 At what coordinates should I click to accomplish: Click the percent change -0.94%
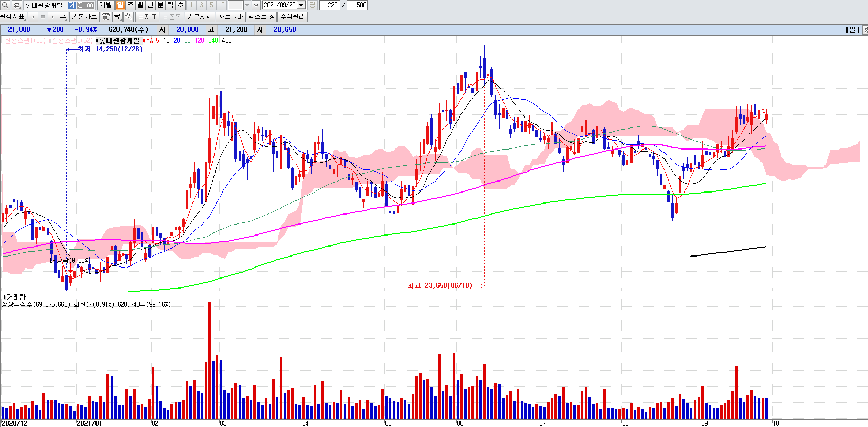click(x=85, y=30)
